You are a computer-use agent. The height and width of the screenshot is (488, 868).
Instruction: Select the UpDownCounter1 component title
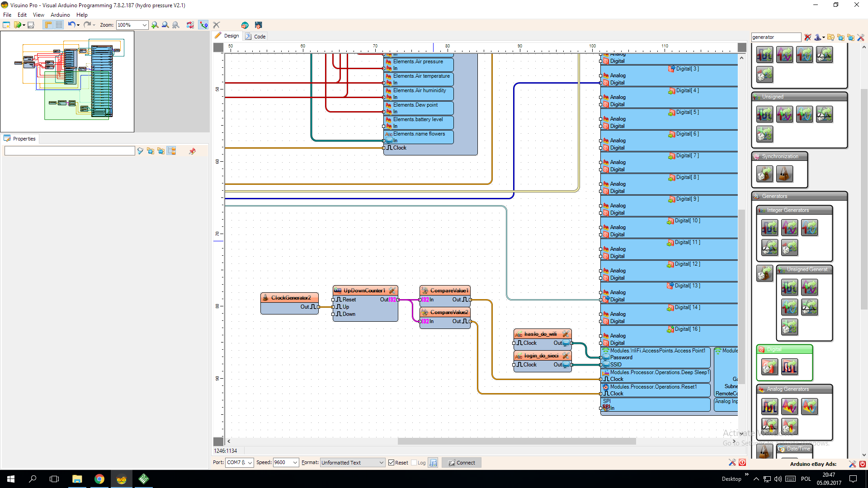point(364,290)
